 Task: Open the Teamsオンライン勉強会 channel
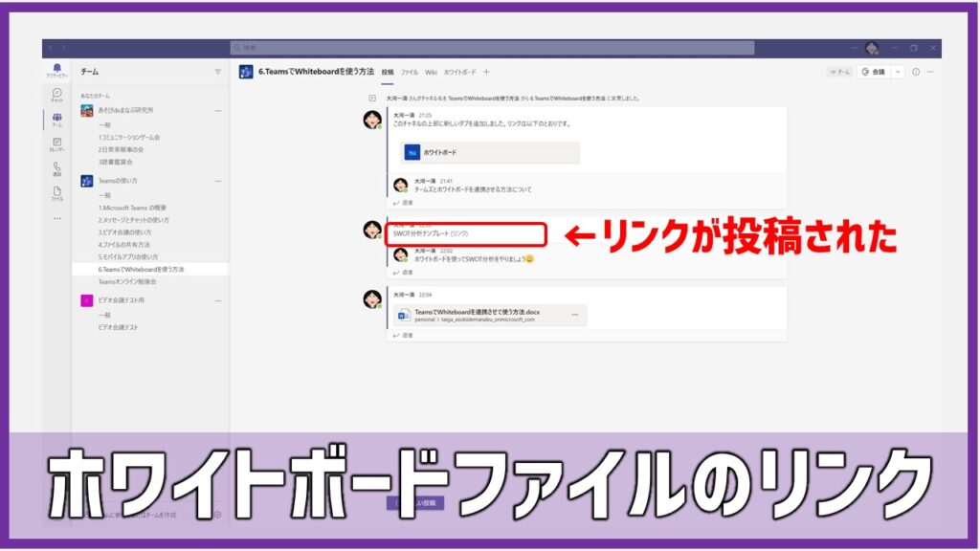[x=127, y=282]
